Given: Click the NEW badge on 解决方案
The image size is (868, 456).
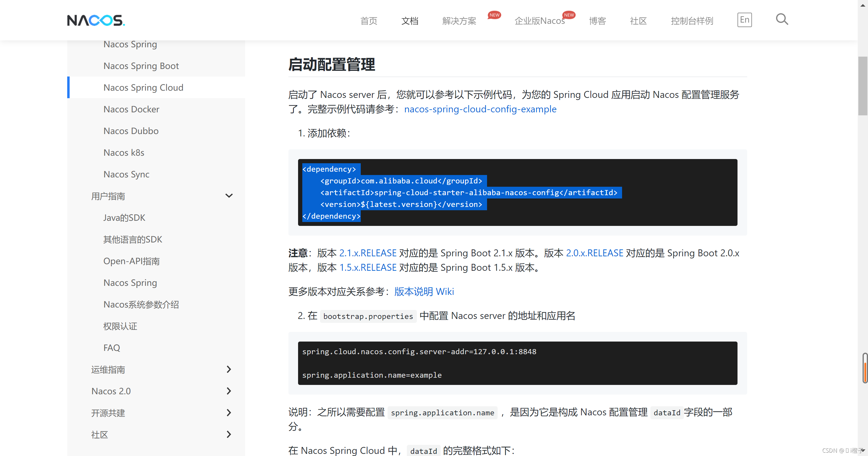Looking at the screenshot, I should click(494, 14).
